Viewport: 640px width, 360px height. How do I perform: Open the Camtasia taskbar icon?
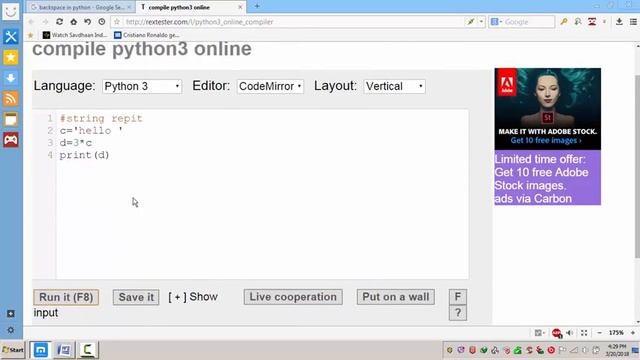coord(87,350)
